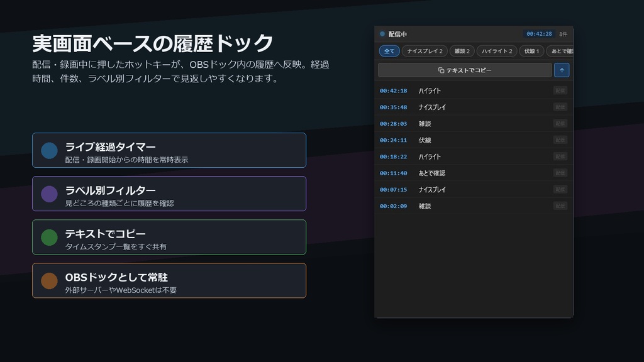Filter history by ナイスプレイ 2 chip
The width and height of the screenshot is (644, 362).
click(425, 52)
